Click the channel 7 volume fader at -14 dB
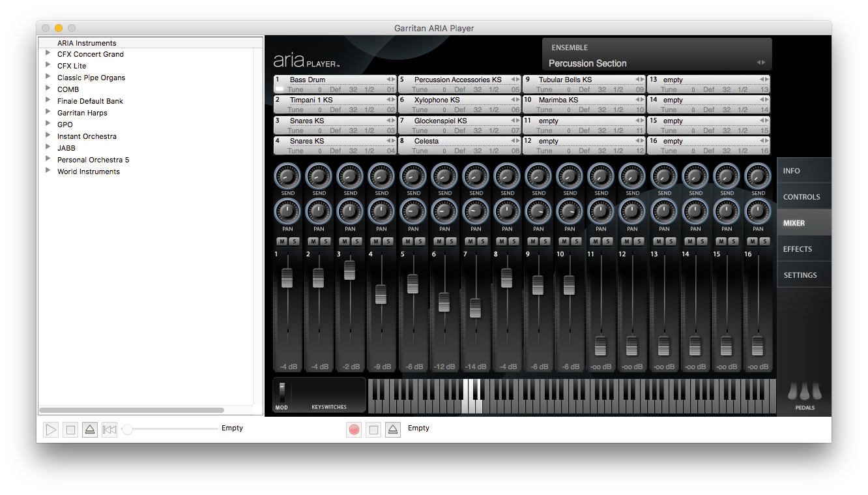Screen dimensions: 868x495 475,308
